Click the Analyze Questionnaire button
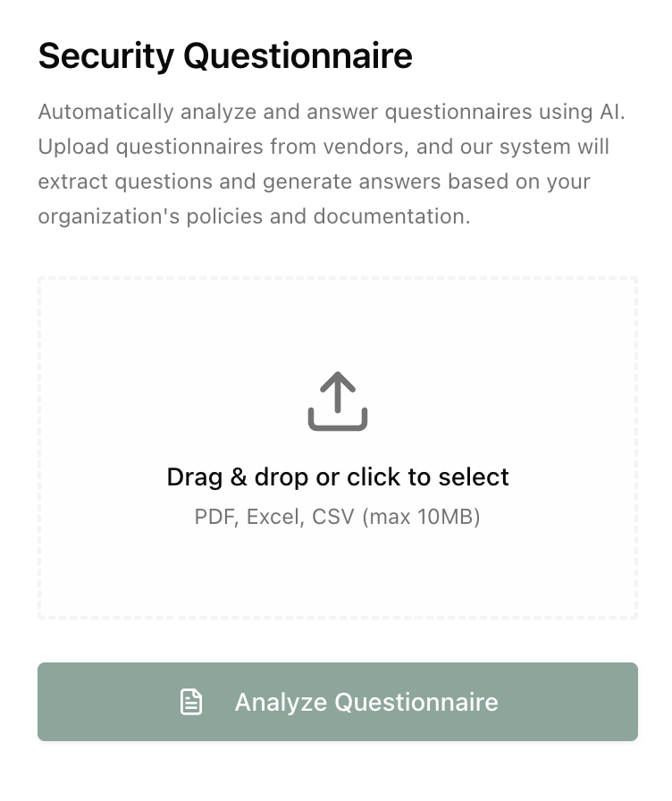The width and height of the screenshot is (672, 801). click(337, 702)
